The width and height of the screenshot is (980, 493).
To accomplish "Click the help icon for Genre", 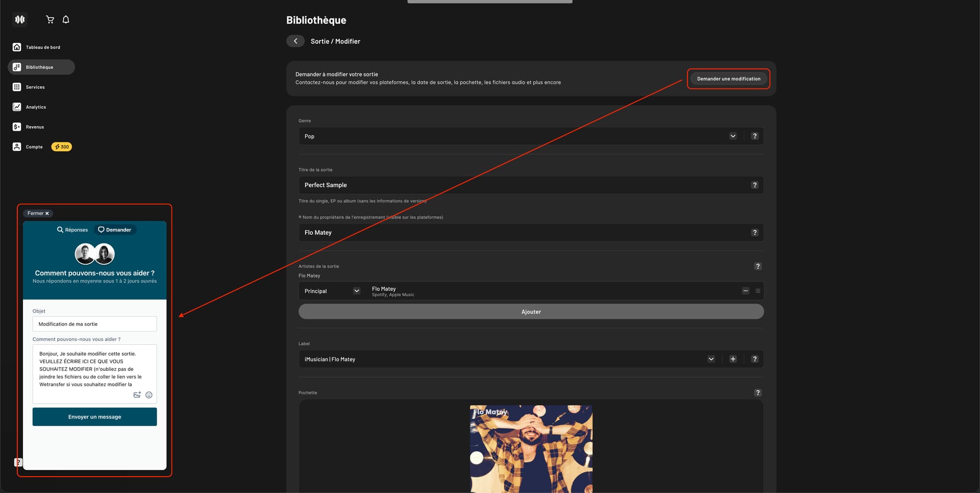I will [x=754, y=136].
